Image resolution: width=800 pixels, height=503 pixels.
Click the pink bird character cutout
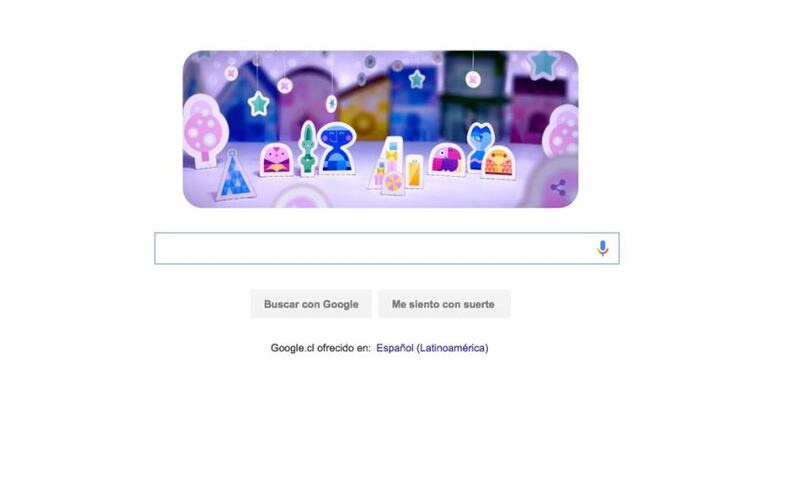[x=277, y=159]
